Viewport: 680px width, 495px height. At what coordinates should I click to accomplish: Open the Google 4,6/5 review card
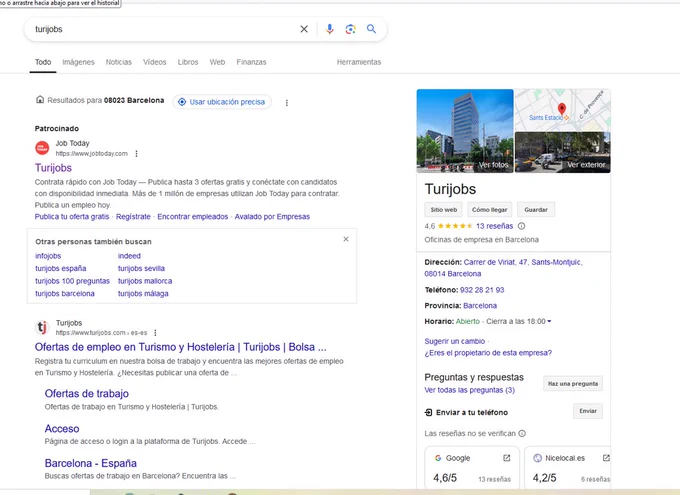coord(472,468)
